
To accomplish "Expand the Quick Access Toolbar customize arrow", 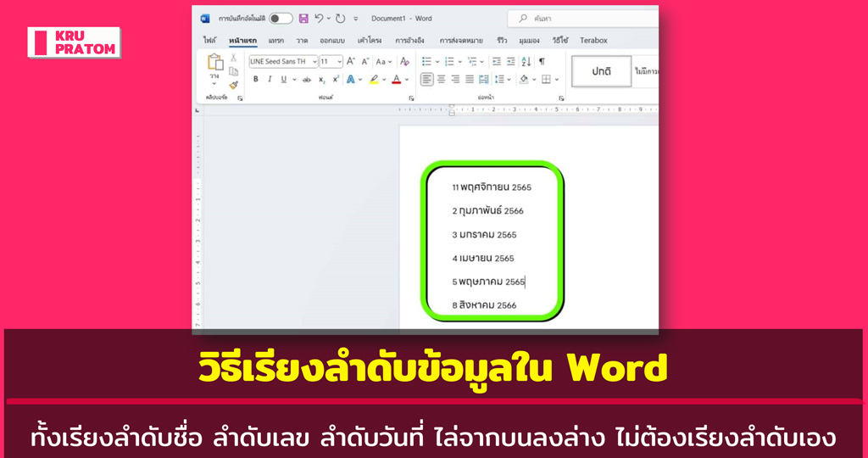I will pyautogui.click(x=356, y=19).
